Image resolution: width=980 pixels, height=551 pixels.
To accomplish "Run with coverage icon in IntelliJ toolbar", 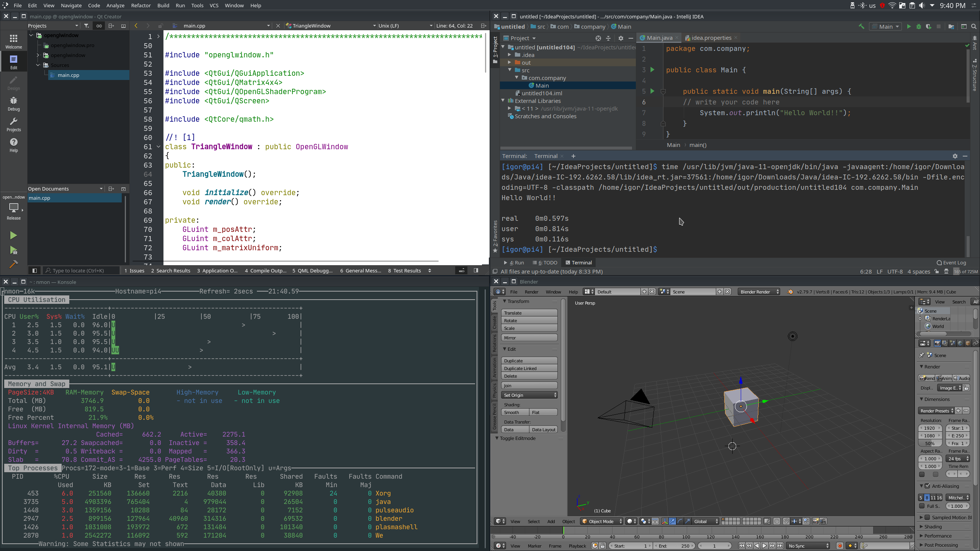I will 928,26.
